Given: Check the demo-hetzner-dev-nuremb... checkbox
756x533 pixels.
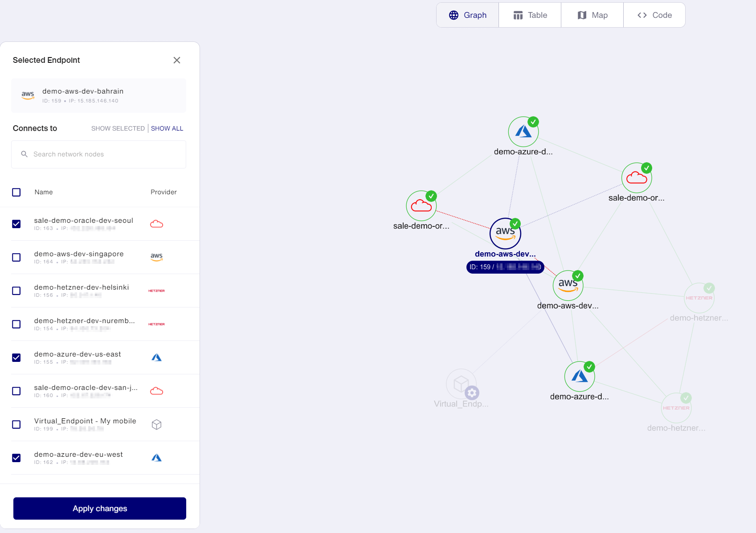Looking at the screenshot, I should pyautogui.click(x=16, y=324).
